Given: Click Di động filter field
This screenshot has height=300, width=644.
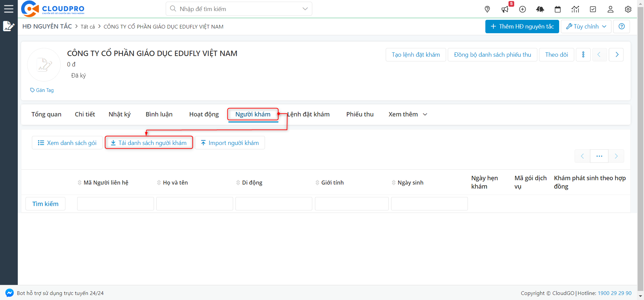Looking at the screenshot, I should tap(274, 204).
